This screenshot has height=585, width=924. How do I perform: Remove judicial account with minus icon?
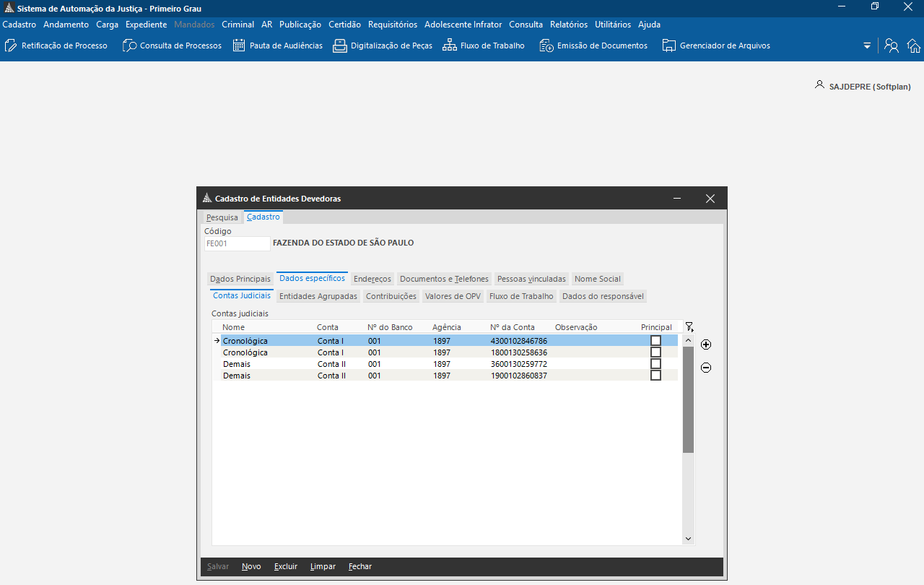click(706, 368)
